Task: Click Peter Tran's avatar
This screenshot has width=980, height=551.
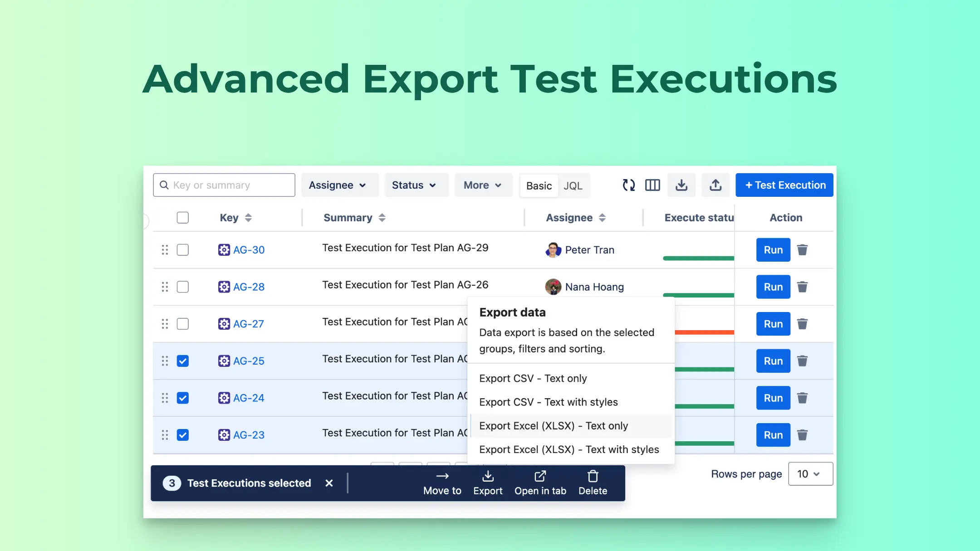Action: (553, 250)
